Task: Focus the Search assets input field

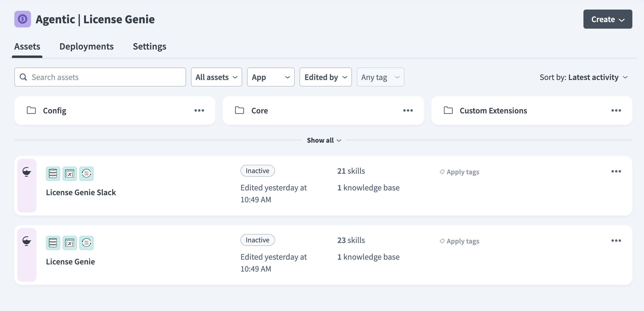Action: [100, 77]
